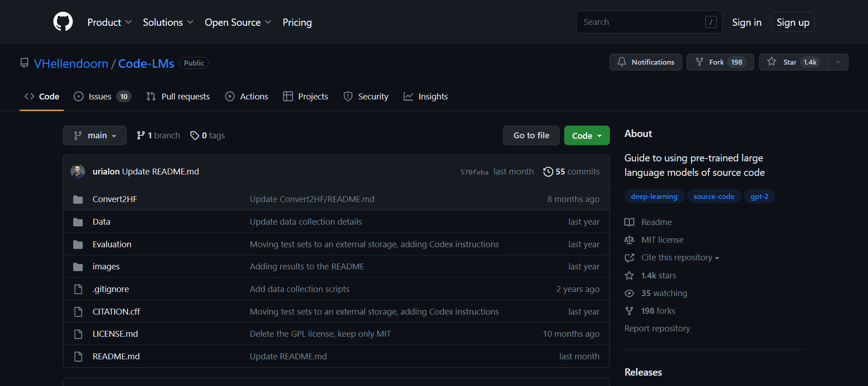868x386 pixels.
Task: Click the eye icon beside 35 watching
Action: point(629,293)
